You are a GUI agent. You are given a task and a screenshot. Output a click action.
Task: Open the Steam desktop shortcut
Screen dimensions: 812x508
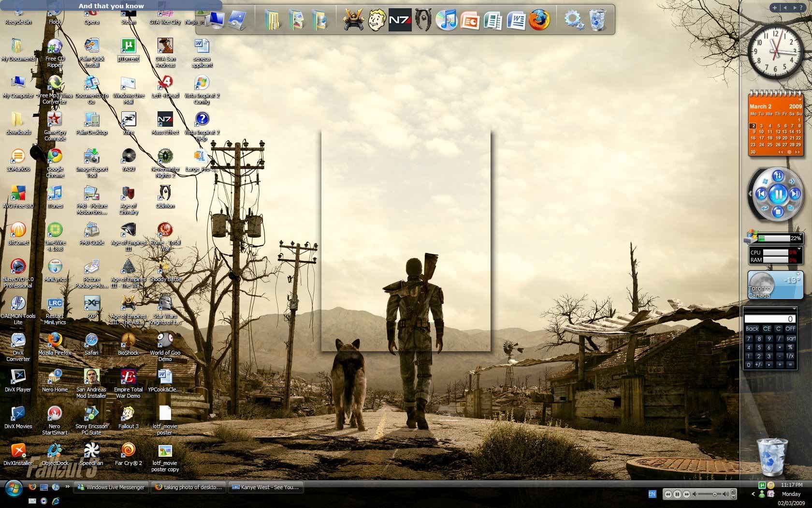coord(128,15)
